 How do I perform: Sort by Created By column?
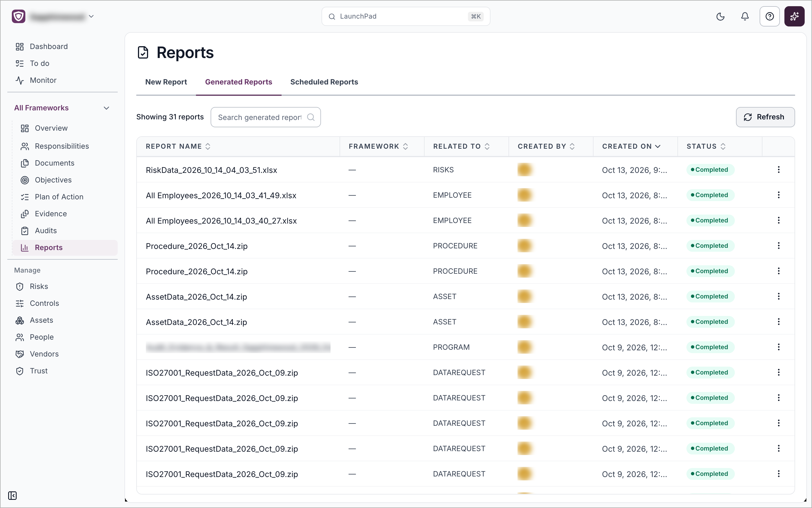[546, 146]
